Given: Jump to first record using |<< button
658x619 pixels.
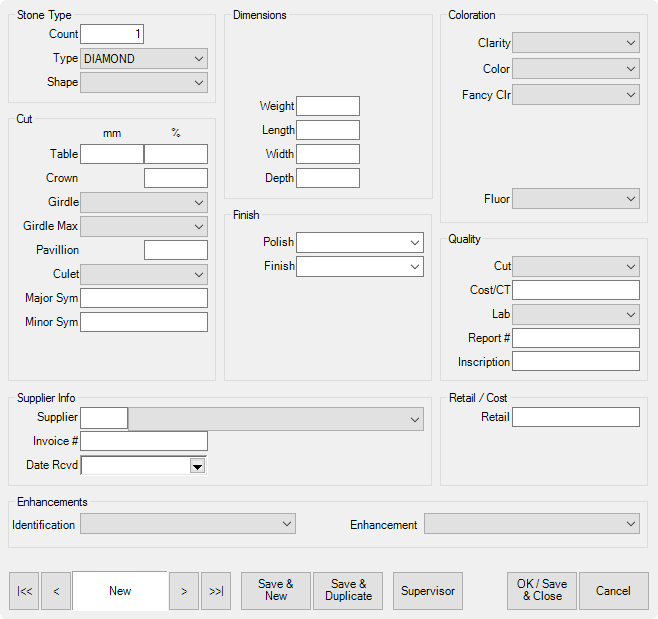Looking at the screenshot, I should tap(24, 591).
